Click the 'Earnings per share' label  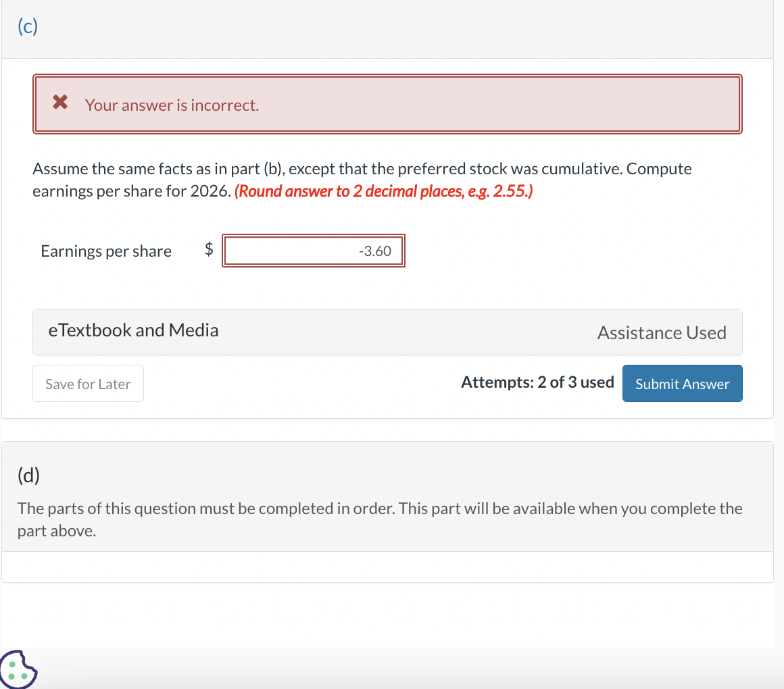(106, 251)
